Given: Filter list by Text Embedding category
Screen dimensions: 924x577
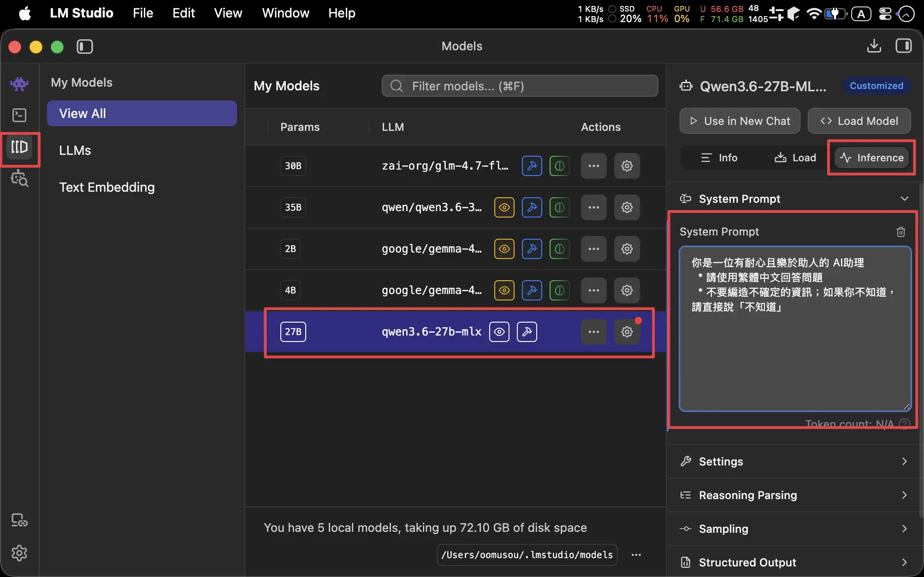Looking at the screenshot, I should (142, 187).
